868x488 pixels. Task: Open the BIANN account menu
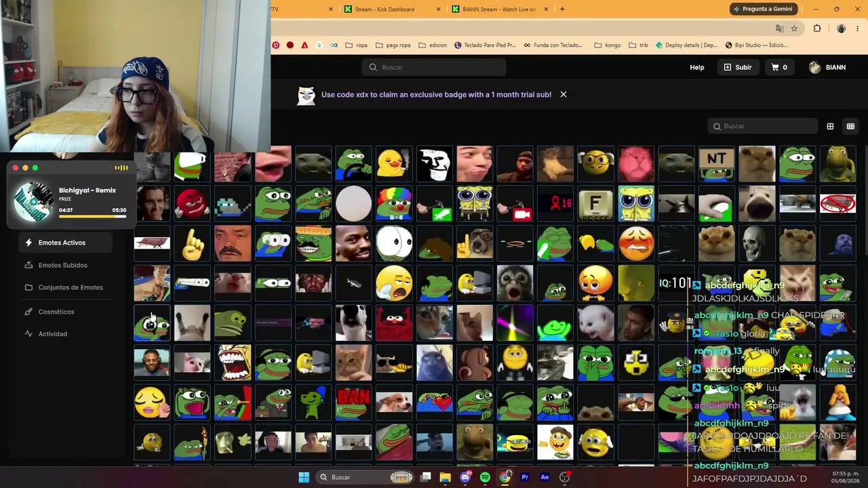pos(827,67)
